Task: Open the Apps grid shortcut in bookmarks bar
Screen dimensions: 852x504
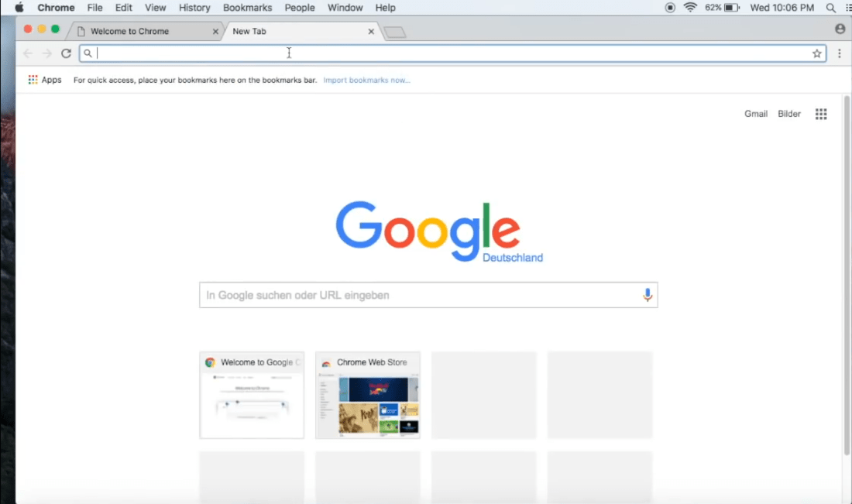Action: [33, 80]
